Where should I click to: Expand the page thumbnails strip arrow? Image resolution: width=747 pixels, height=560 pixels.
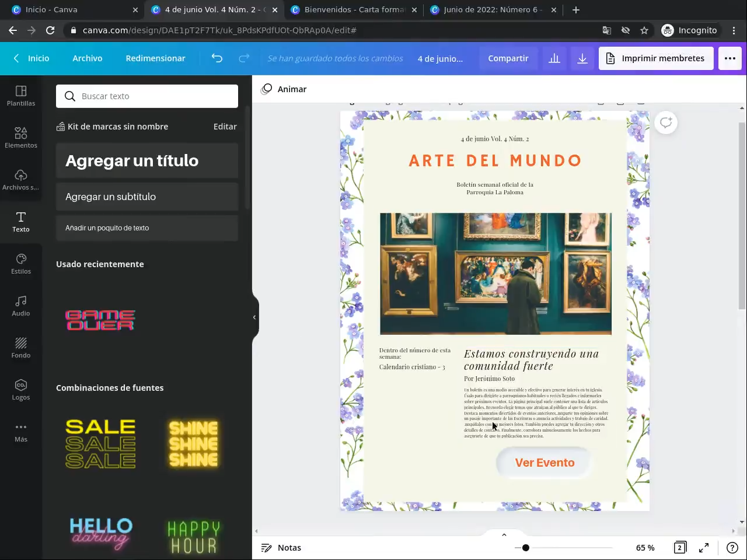(504, 534)
